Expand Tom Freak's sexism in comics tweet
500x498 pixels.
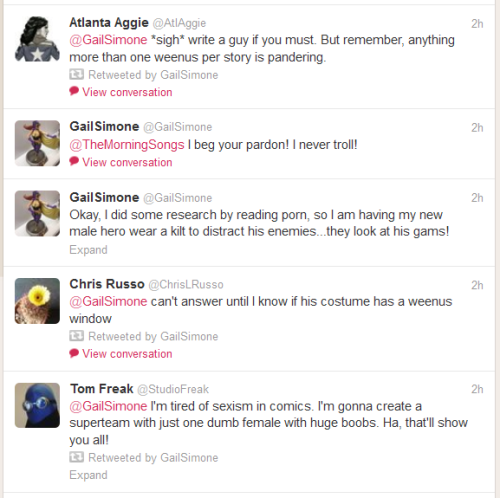pyautogui.click(x=88, y=475)
